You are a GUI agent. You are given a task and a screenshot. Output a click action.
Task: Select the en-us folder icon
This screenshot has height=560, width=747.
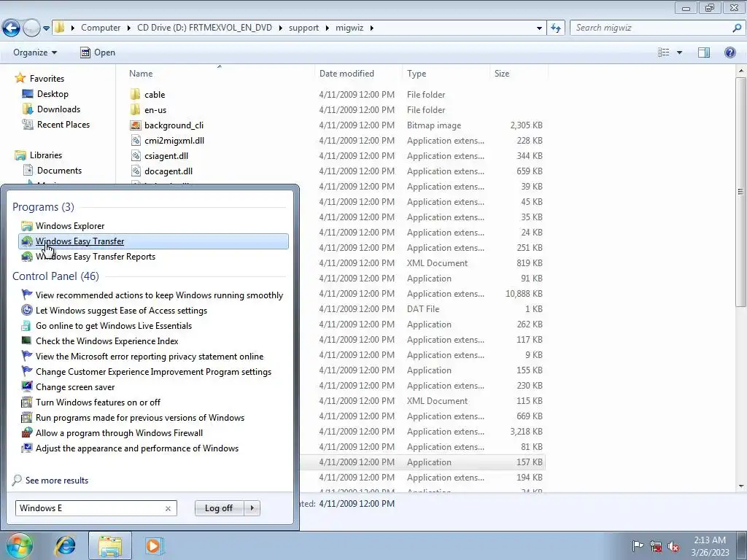tap(135, 109)
